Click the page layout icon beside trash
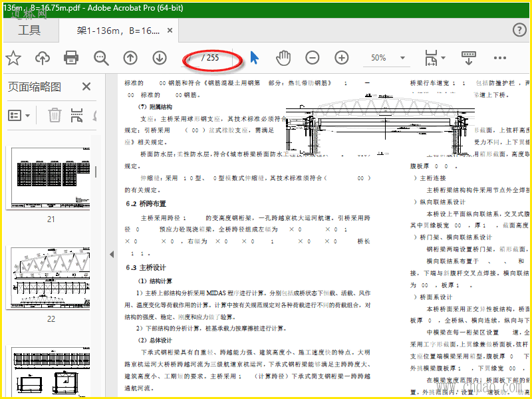This screenshot has height=399, width=532. point(77,115)
